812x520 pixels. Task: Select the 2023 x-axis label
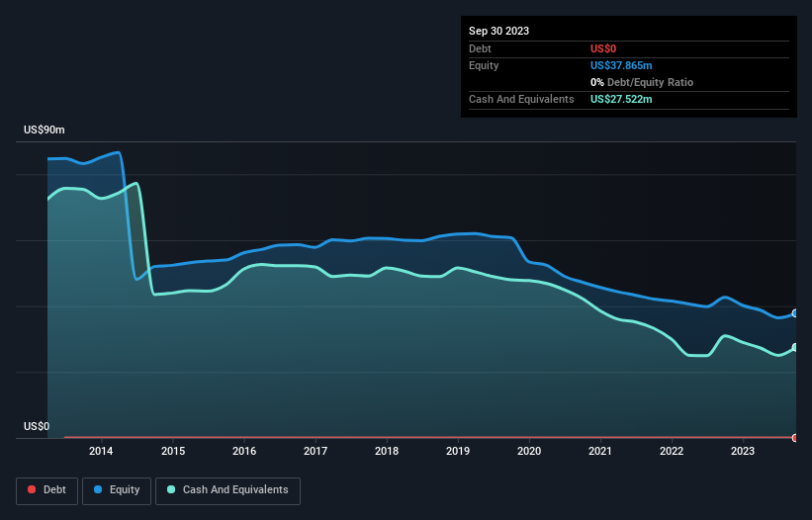743,451
